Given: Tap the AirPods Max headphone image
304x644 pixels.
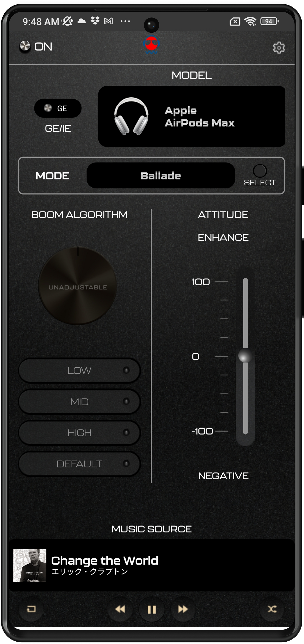Looking at the screenshot, I should point(131,116).
